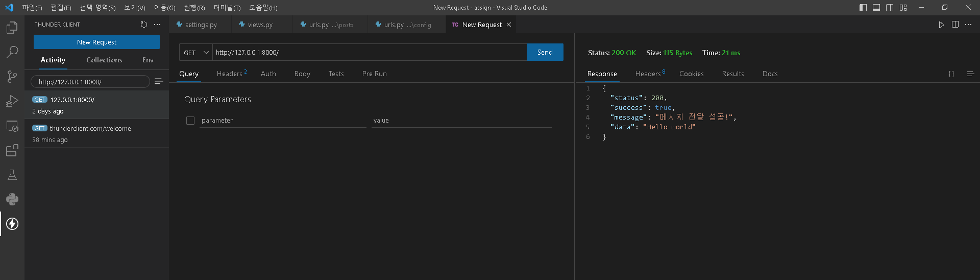Image resolution: width=980 pixels, height=280 pixels.
Task: Open the 보기(V) menu
Action: 135,8
